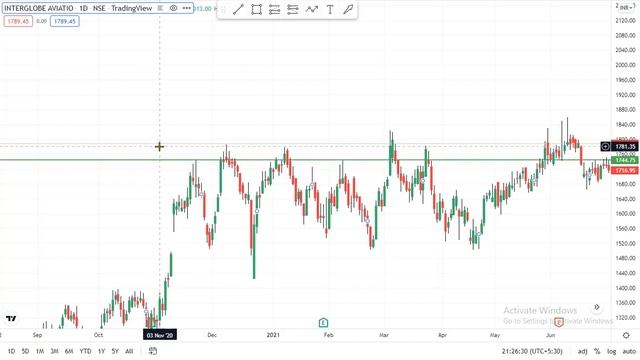Viewport: 640px width, 360px height.
Task: Click the green 1744.75 price label
Action: [x=625, y=160]
